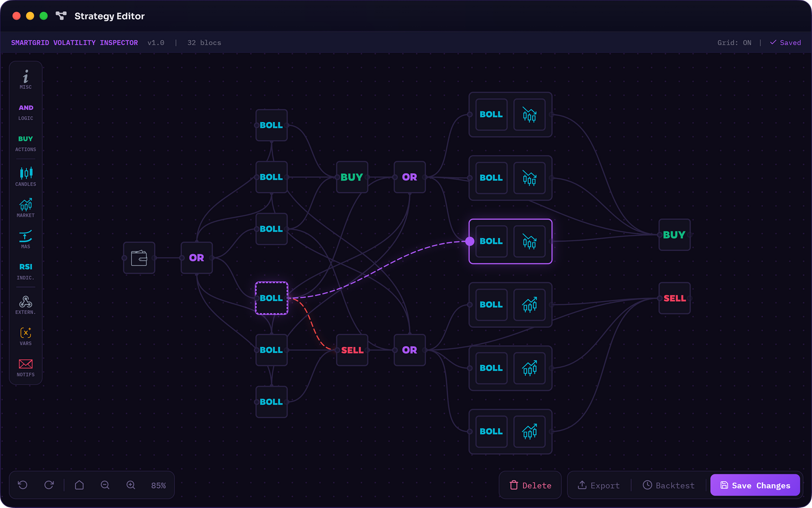812x508 pixels.
Task: Click the wallet node on canvas
Action: point(139,258)
